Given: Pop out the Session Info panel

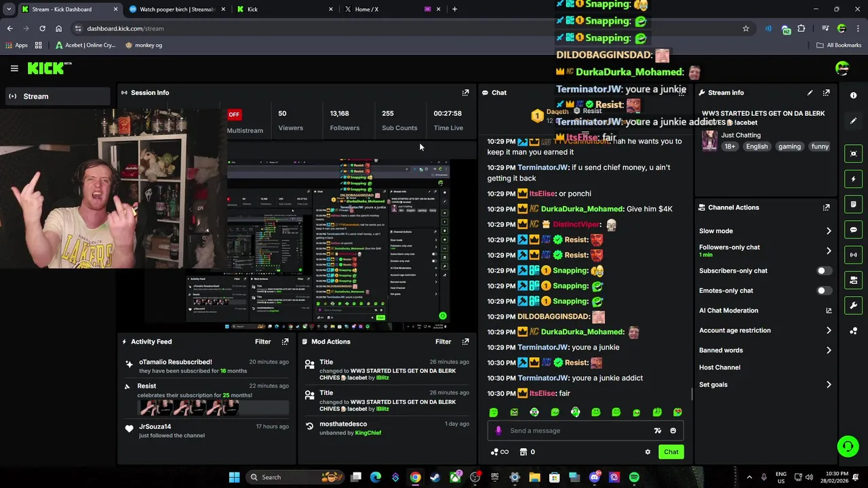Looking at the screenshot, I should 465,93.
